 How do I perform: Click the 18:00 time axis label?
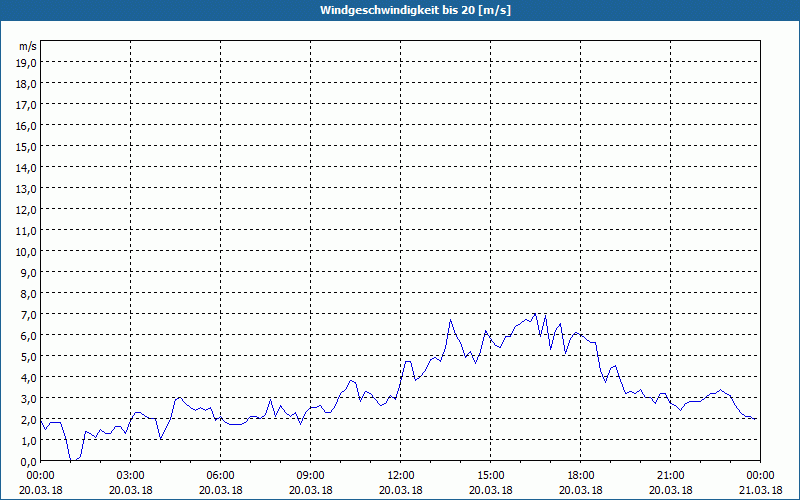(581, 476)
